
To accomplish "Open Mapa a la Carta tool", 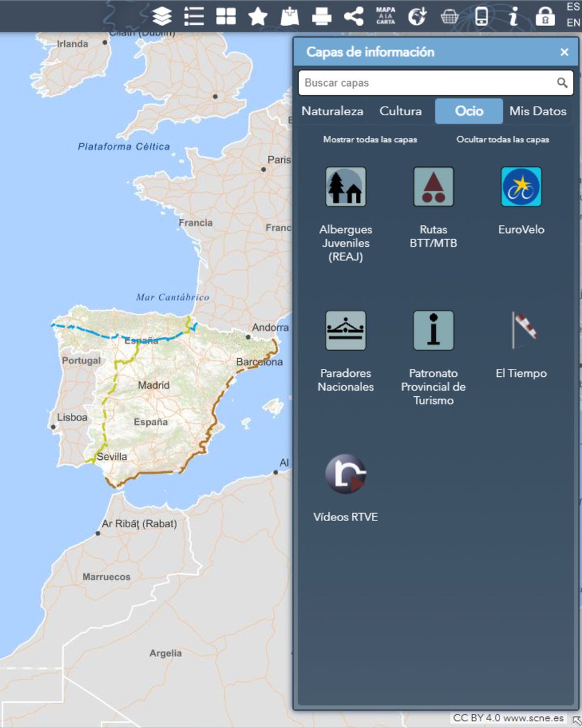I will [x=386, y=16].
